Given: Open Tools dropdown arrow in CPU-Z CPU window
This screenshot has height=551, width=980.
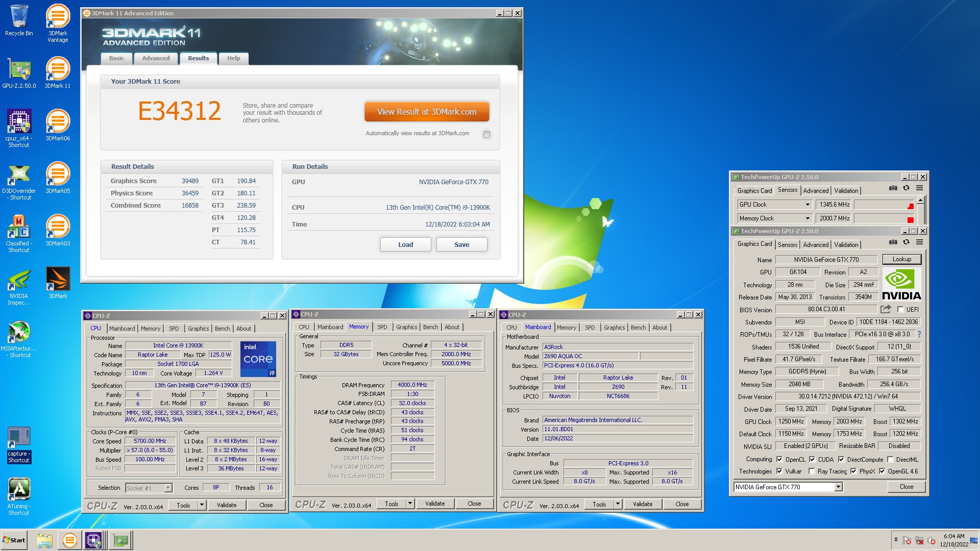Looking at the screenshot, I should point(202,505).
